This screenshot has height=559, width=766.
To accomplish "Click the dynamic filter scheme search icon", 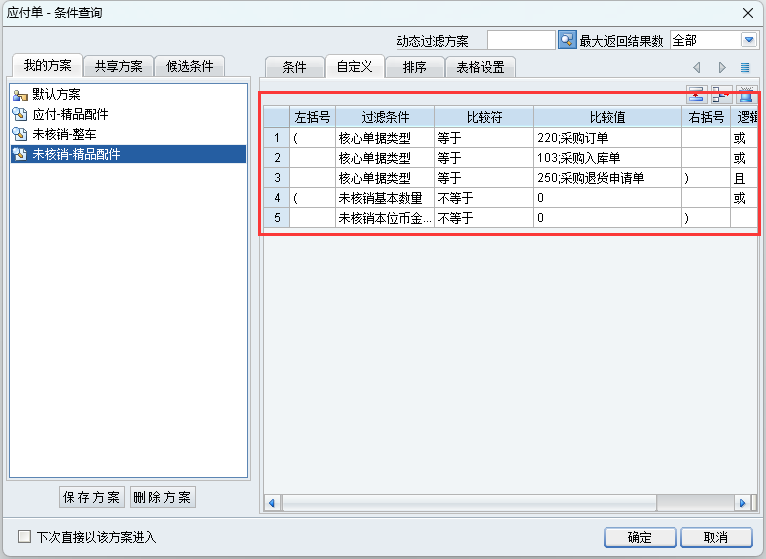I will click(x=567, y=40).
